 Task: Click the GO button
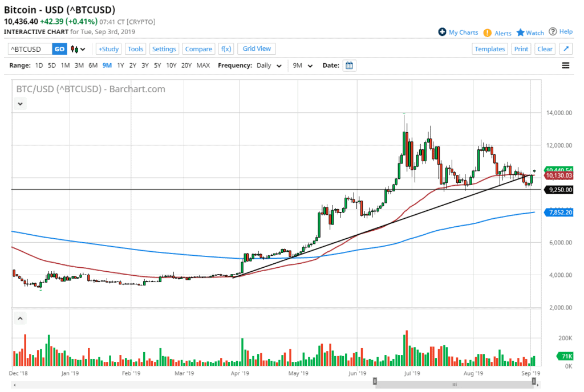pos(59,49)
